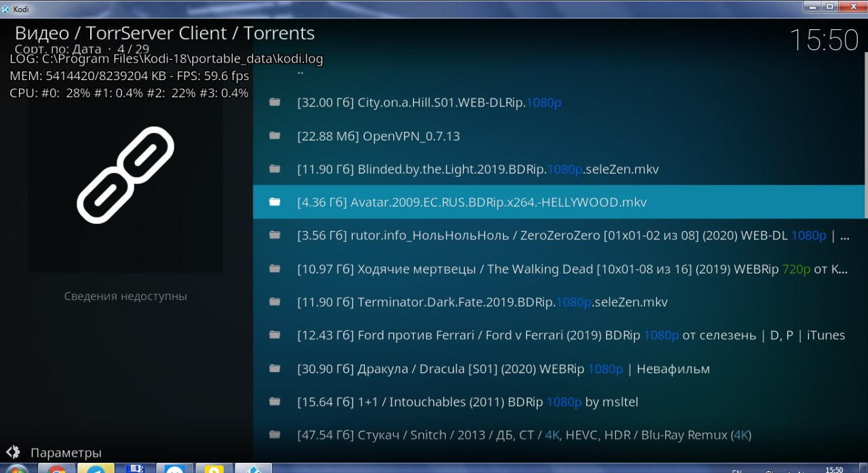
Task: Open Terminator.Dark.Fate.2019.BDRip torrent entry
Action: pyautogui.click(x=560, y=302)
